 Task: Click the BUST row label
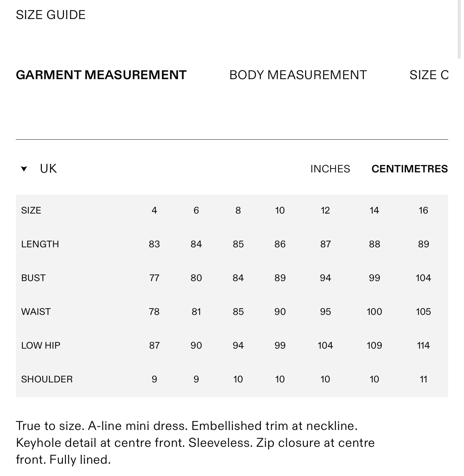point(33,278)
